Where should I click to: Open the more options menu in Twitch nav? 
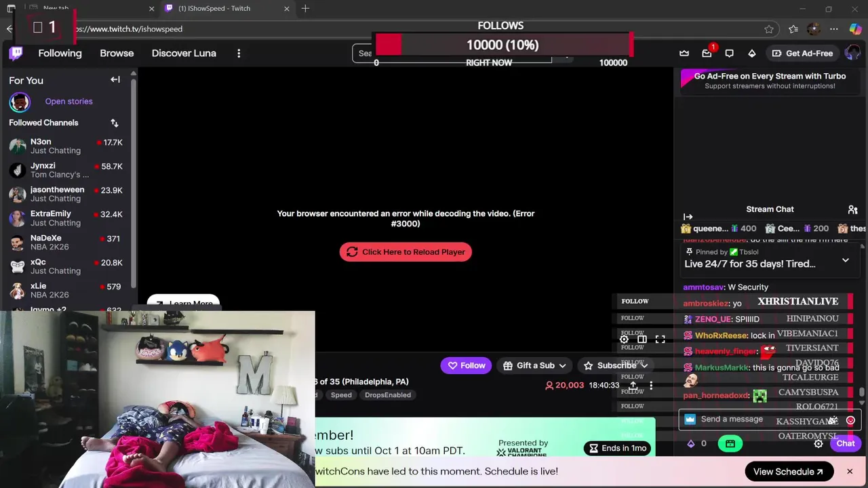pos(239,53)
